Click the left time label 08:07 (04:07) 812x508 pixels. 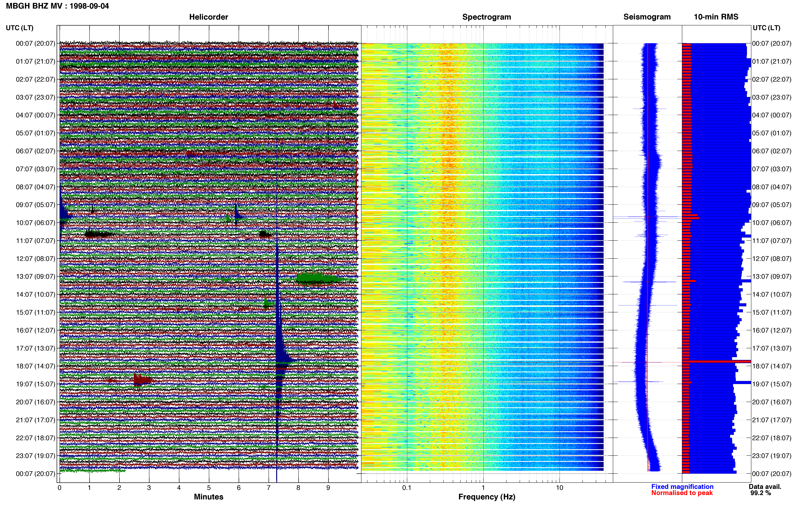click(x=36, y=187)
